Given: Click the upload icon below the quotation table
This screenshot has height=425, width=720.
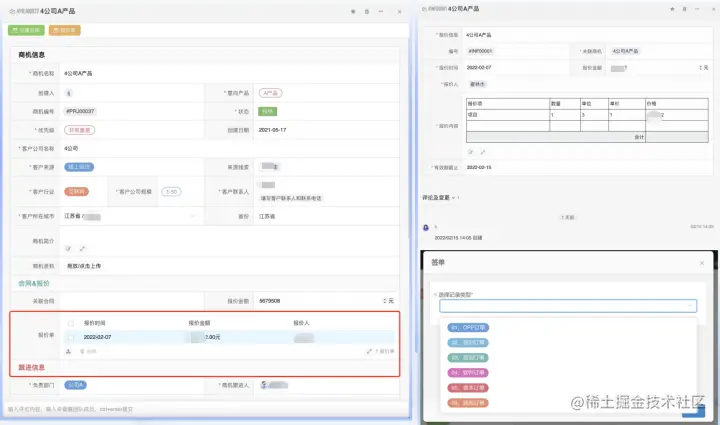Looking at the screenshot, I should coord(68,351).
